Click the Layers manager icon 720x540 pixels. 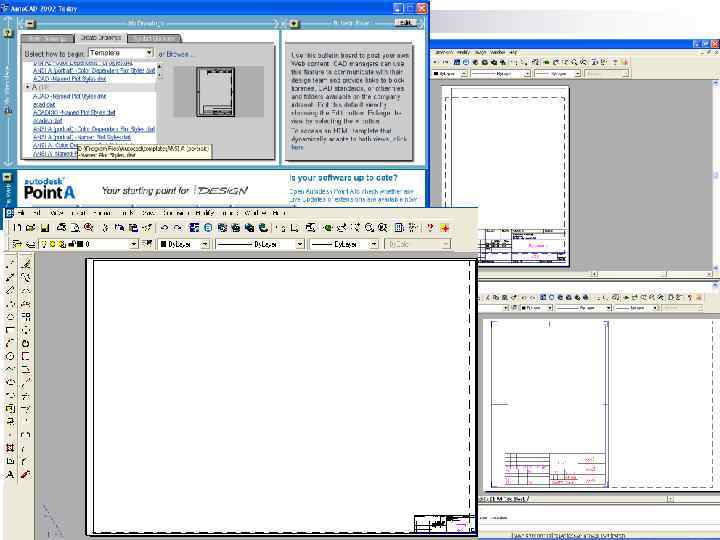(30, 244)
